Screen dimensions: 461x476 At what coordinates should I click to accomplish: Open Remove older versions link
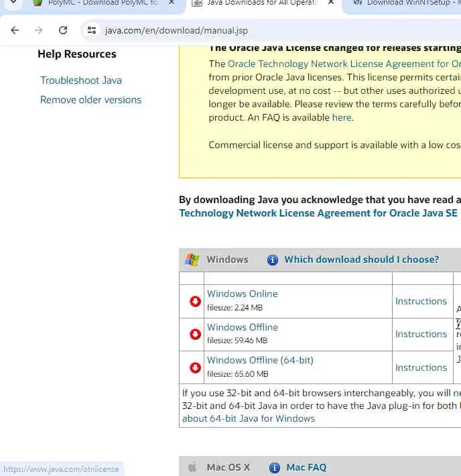pyautogui.click(x=90, y=100)
